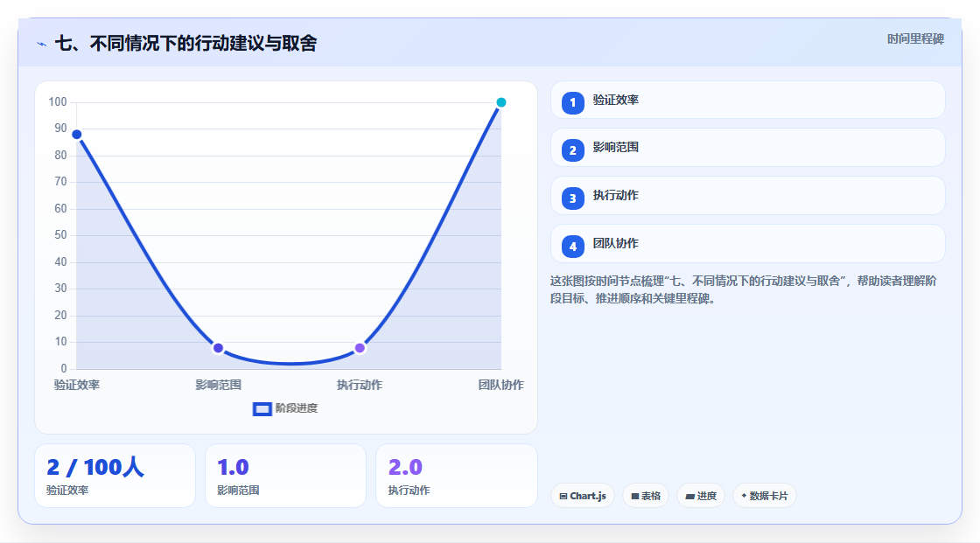Image resolution: width=980 pixels, height=543 pixels.
Task: Click the number 2 badge for 影响范围
Action: [x=572, y=150]
